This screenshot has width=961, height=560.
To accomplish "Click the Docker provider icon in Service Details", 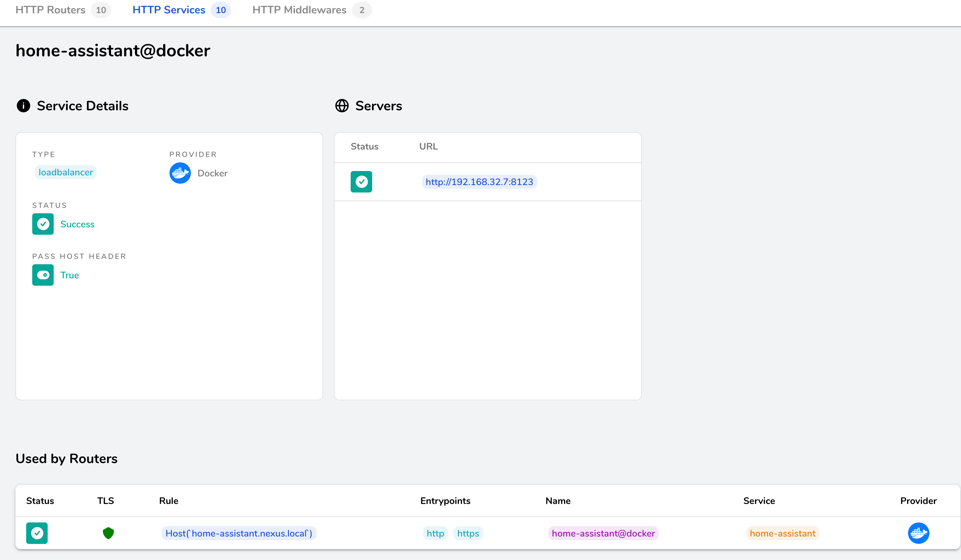I will (180, 173).
